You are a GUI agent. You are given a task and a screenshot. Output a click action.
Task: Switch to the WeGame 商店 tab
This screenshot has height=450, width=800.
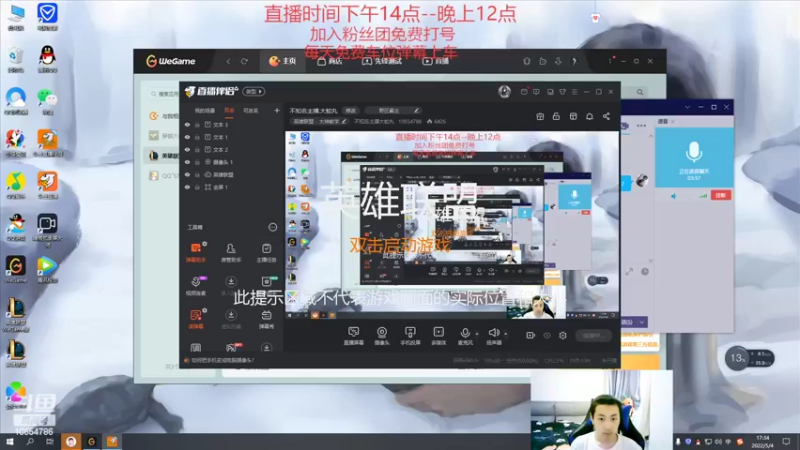pos(330,61)
